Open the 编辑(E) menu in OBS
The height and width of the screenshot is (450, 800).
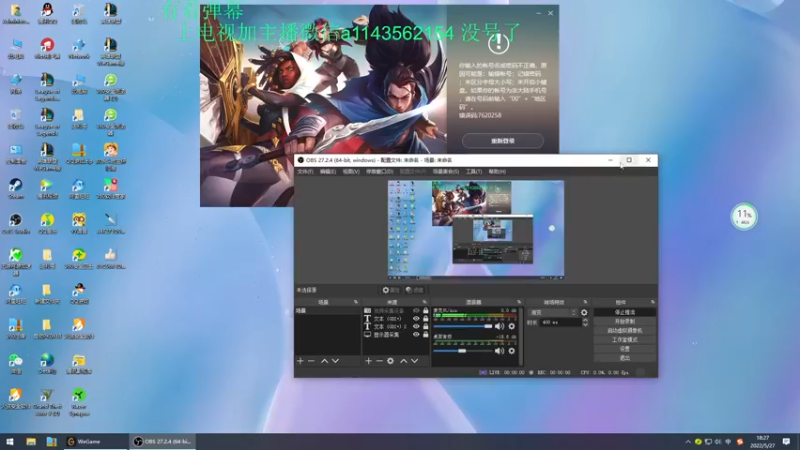[328, 171]
